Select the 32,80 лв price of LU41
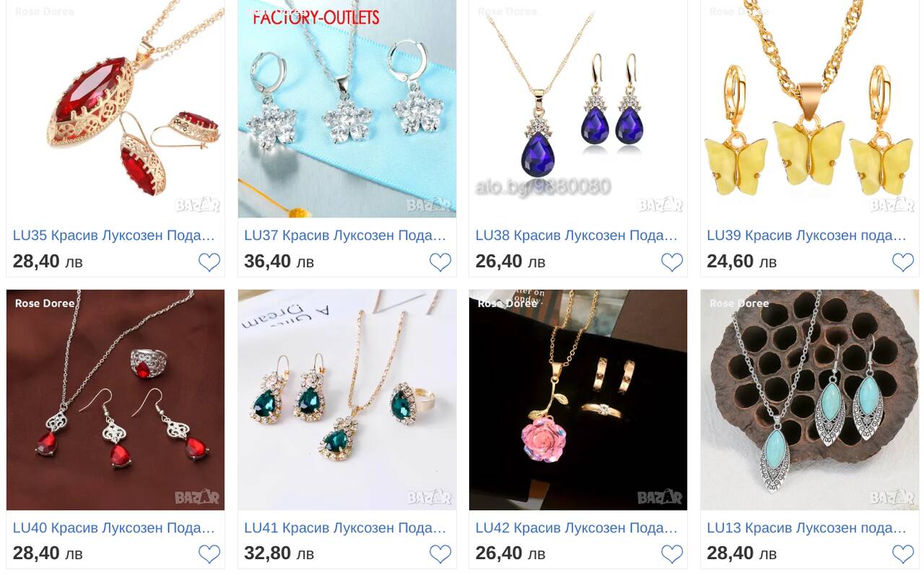This screenshot has width=924, height=575. (279, 553)
